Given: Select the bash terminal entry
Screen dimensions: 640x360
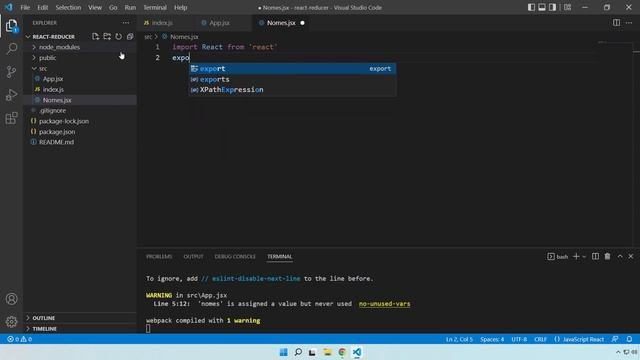Looking at the screenshot, I should pos(558,257).
